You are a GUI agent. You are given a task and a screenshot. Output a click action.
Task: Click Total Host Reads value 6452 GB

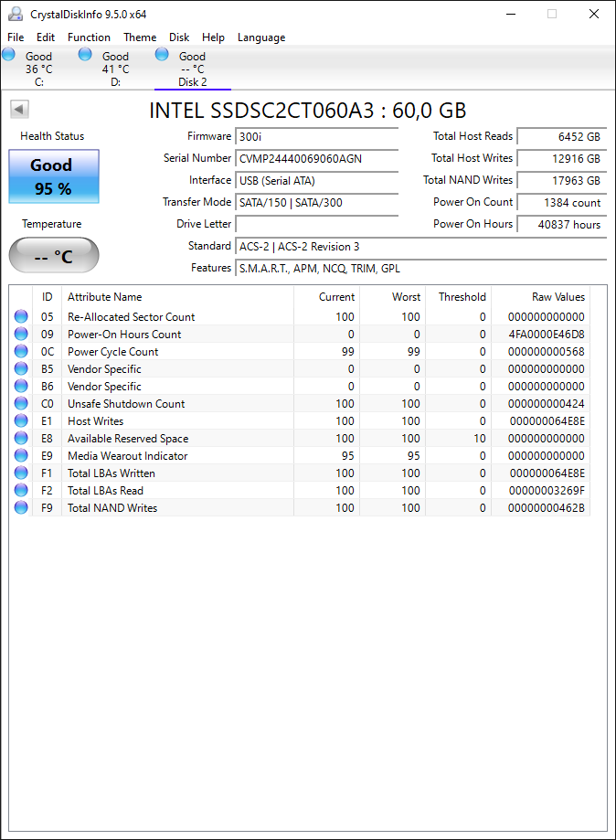click(561, 136)
